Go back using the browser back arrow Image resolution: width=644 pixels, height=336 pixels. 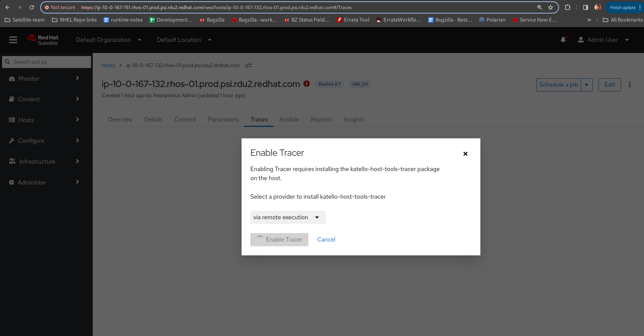(x=7, y=7)
